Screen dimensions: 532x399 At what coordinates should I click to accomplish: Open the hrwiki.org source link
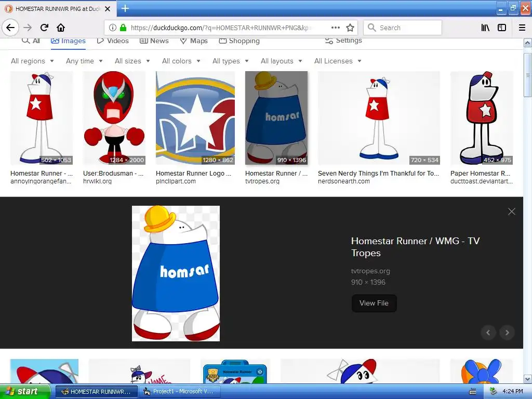(97, 181)
